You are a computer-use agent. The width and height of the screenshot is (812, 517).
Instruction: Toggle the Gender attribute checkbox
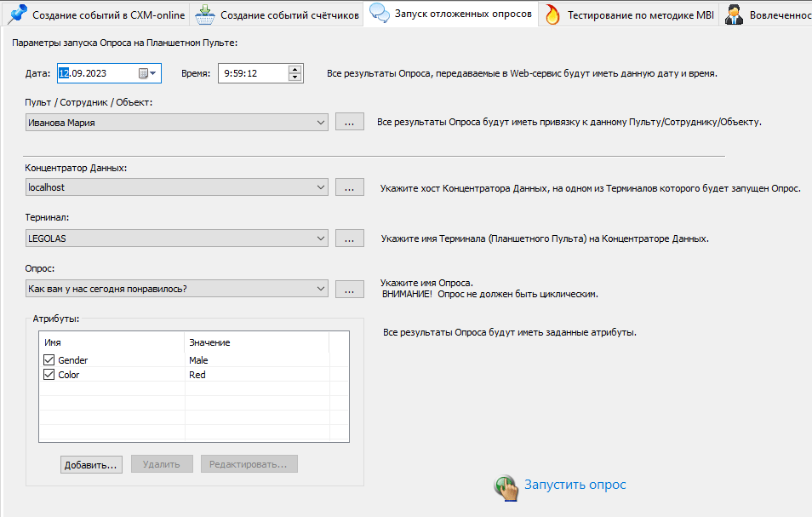click(49, 360)
